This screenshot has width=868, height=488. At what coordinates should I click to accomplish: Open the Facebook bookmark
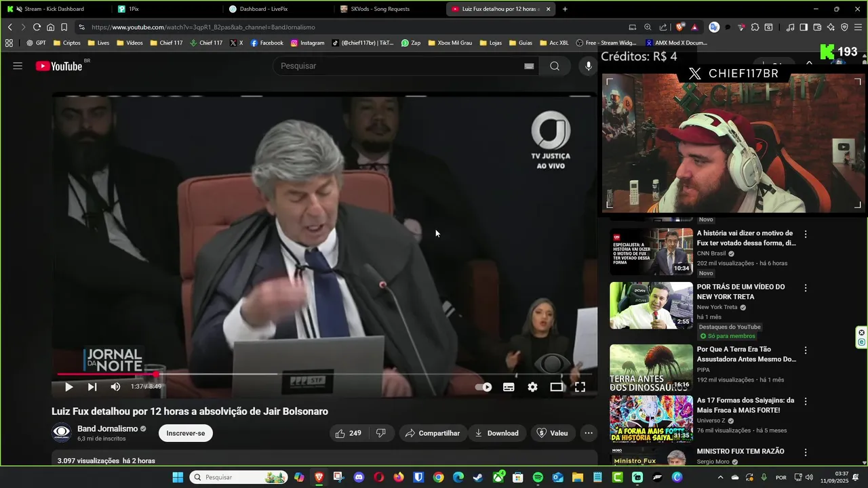267,43
